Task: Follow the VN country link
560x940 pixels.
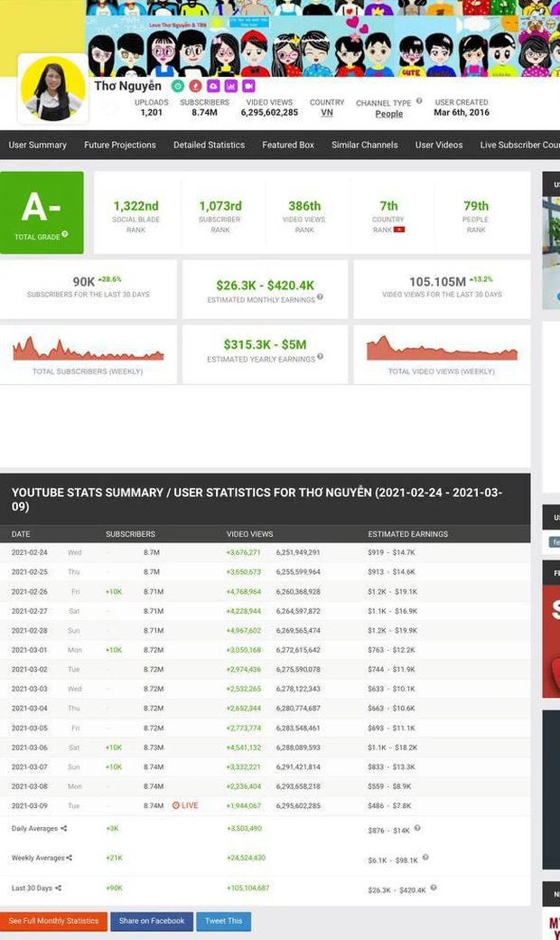Action: pyautogui.click(x=327, y=113)
